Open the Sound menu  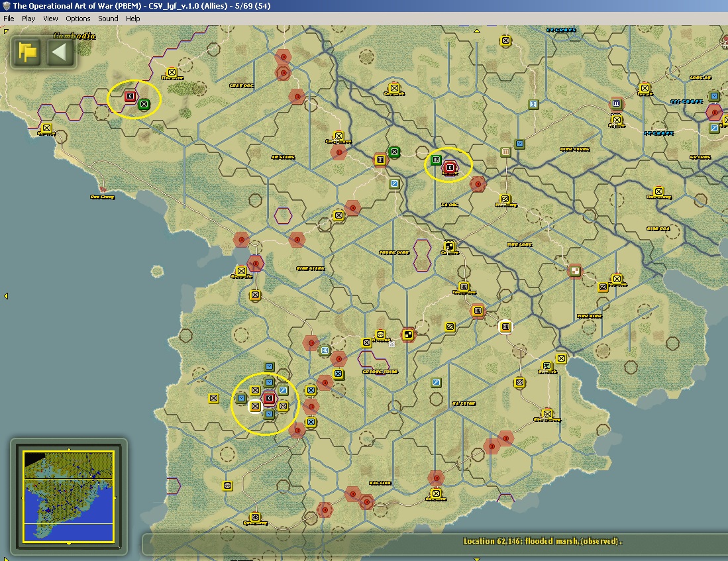tap(108, 19)
